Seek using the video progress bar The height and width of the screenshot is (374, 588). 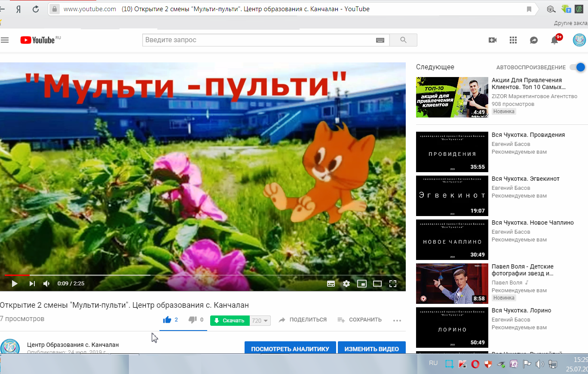coord(203,275)
